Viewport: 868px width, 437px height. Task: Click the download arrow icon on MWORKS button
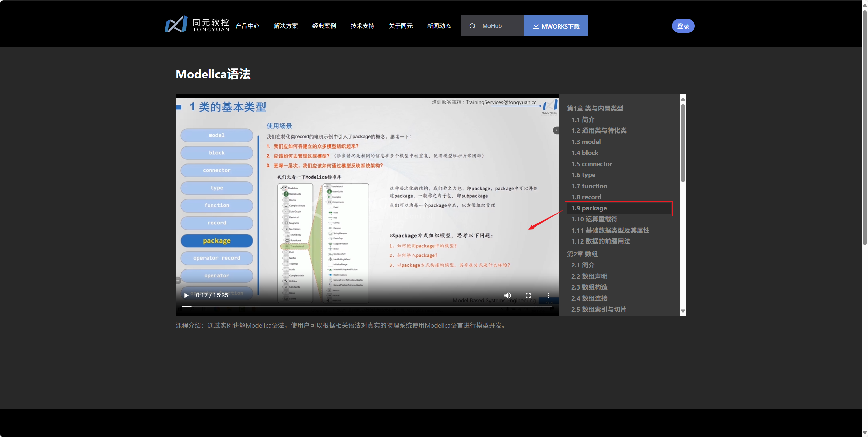(x=536, y=26)
